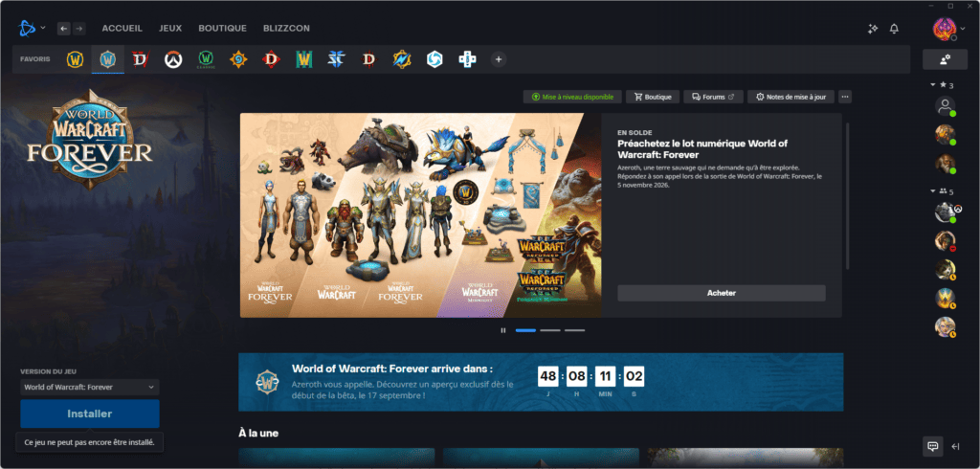Select the Diablo II Resurrected icon
980x469 pixels.
[x=368, y=59]
